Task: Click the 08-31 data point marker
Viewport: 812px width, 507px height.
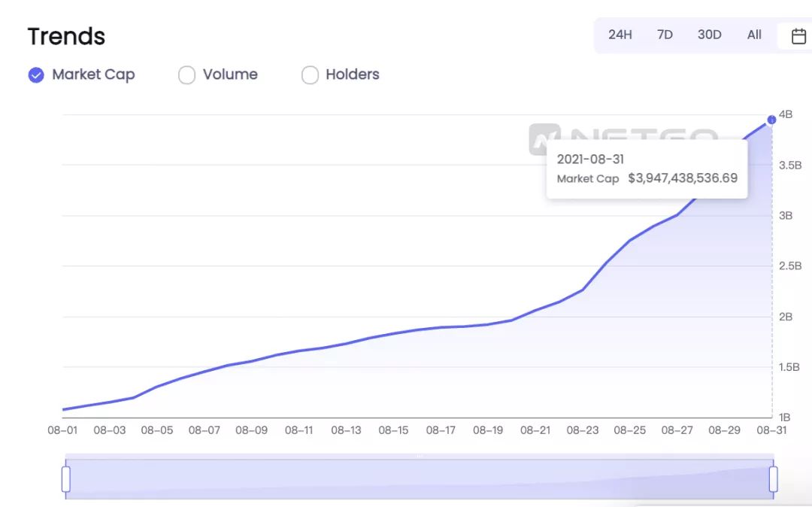Action: (771, 120)
